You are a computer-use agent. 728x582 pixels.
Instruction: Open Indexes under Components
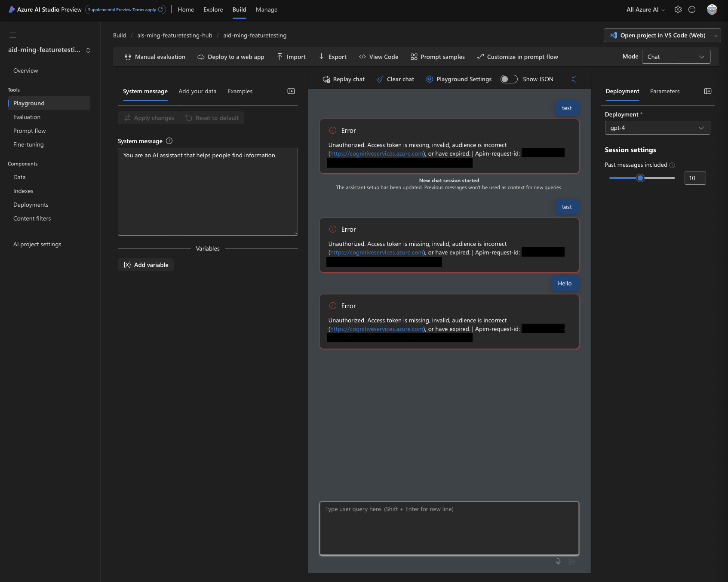(x=23, y=191)
